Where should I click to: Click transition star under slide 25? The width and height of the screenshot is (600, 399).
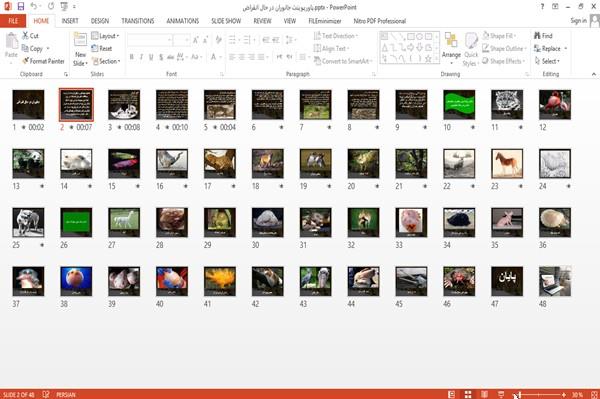42,245
